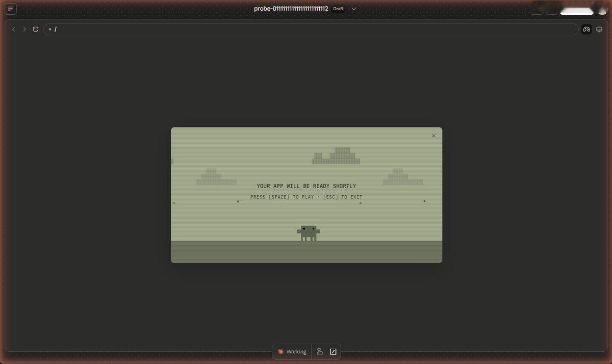Close the mini-game dialog
The height and width of the screenshot is (364, 612).
(x=433, y=136)
